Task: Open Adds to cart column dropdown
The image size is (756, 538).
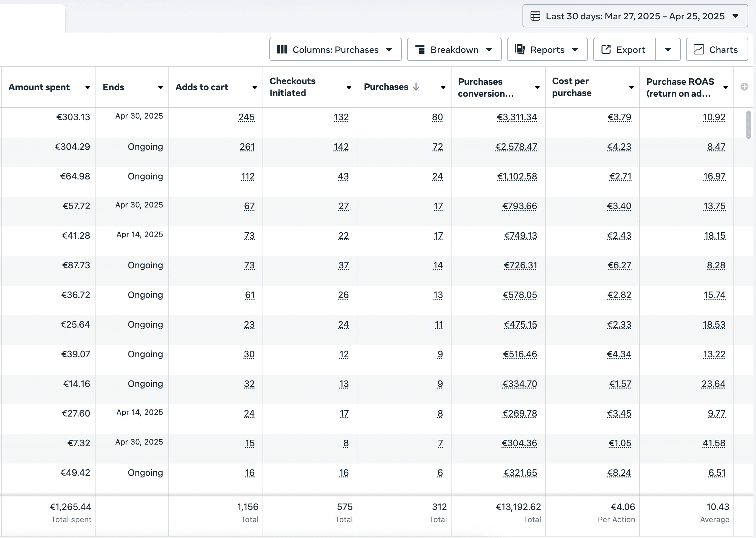Action: (255, 87)
